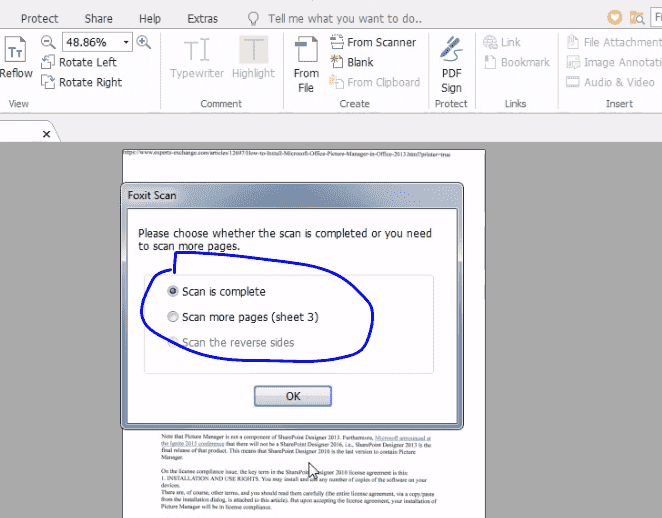The height and width of the screenshot is (518, 662).
Task: Select Scan the reverse sides option
Action: pos(231,342)
